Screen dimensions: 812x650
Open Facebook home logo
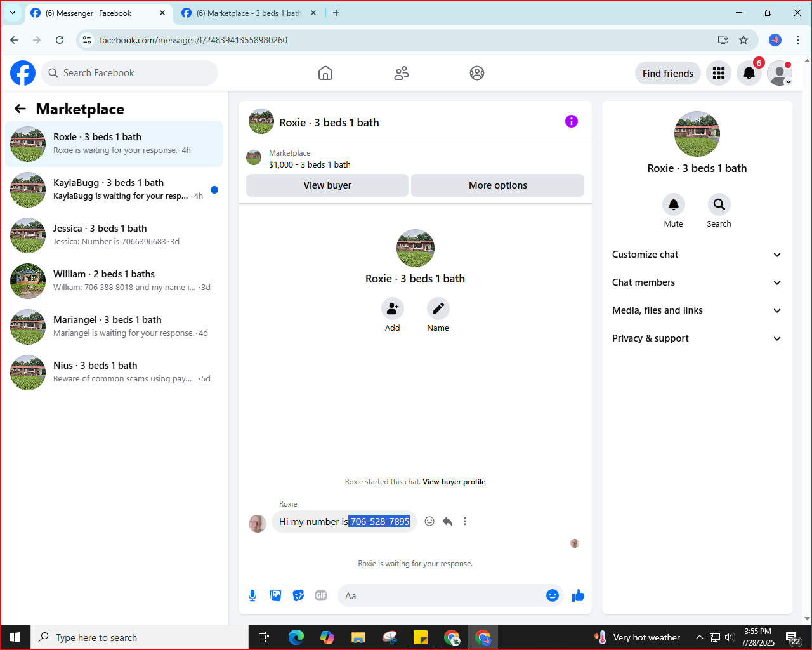pos(23,73)
